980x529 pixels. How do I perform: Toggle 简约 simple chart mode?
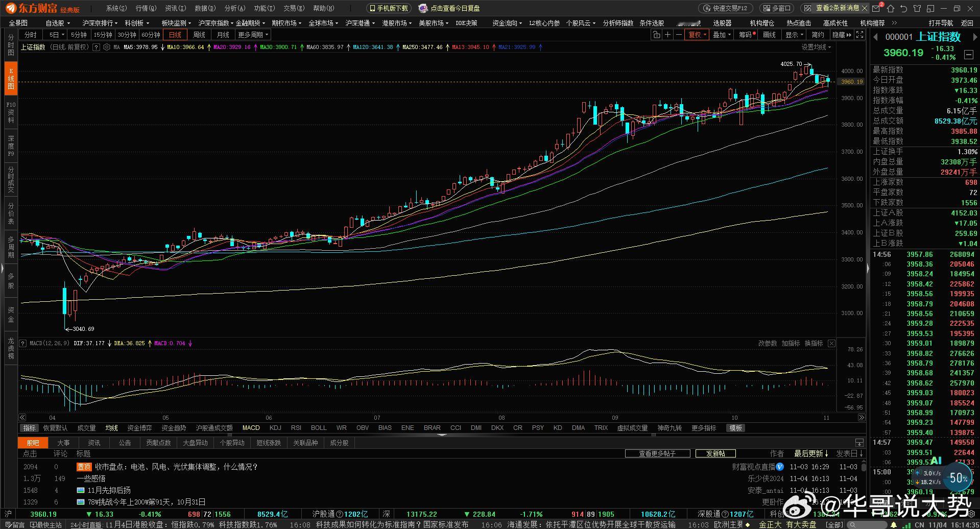[x=818, y=35]
